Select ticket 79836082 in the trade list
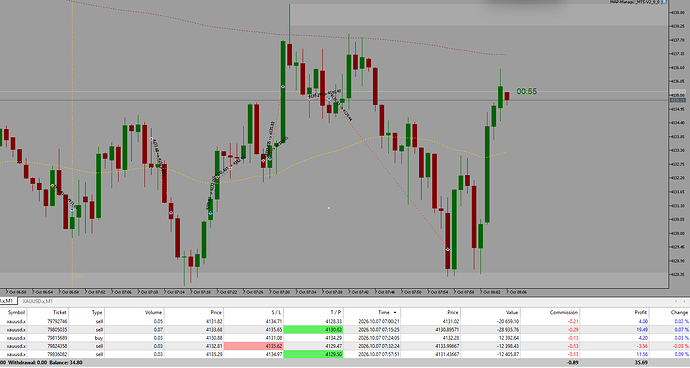This screenshot has width=690, height=368. click(57, 354)
